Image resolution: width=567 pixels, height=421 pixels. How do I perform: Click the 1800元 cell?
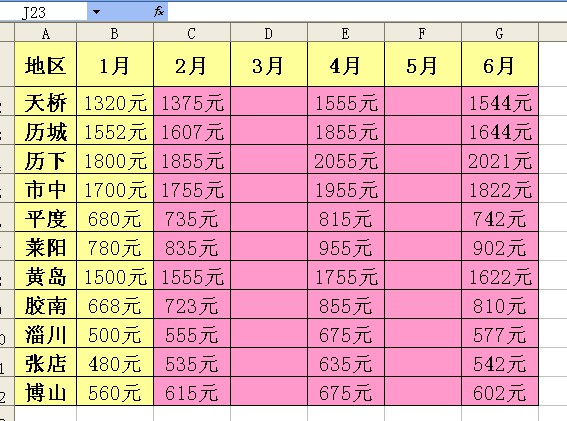(x=115, y=160)
